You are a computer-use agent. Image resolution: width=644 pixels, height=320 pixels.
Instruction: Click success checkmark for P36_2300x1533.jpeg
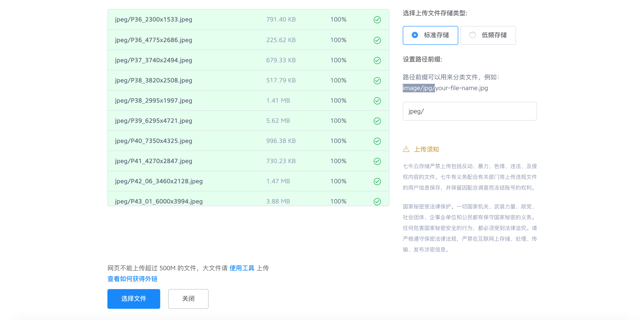[377, 19]
